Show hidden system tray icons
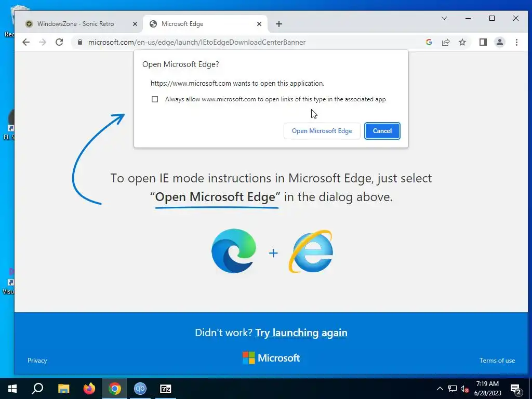This screenshot has height=399, width=532. (x=440, y=389)
